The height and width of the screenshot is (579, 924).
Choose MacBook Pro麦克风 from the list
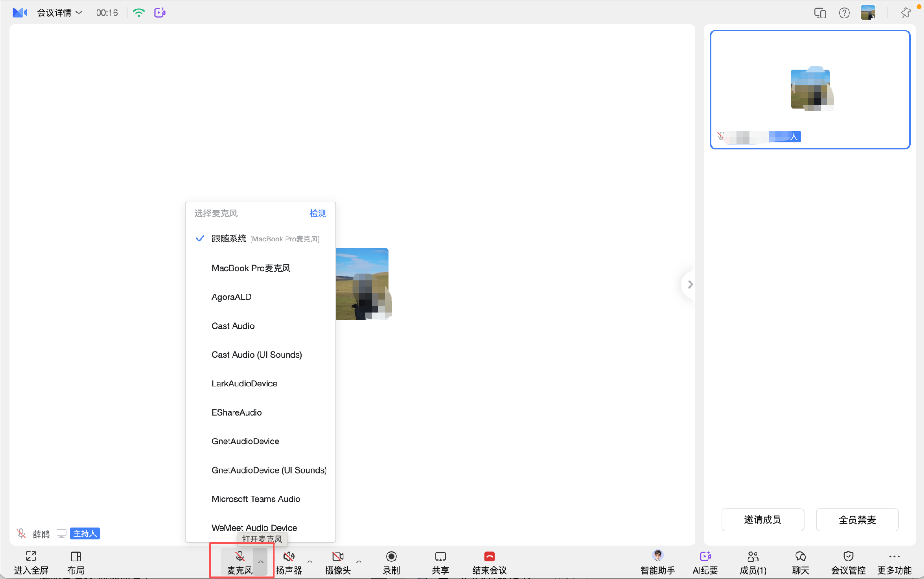pyautogui.click(x=260, y=268)
